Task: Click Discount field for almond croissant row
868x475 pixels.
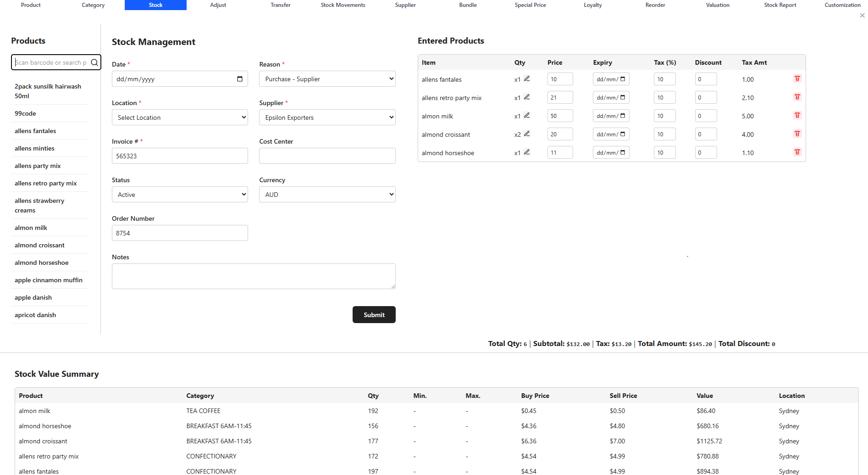Action: point(706,134)
